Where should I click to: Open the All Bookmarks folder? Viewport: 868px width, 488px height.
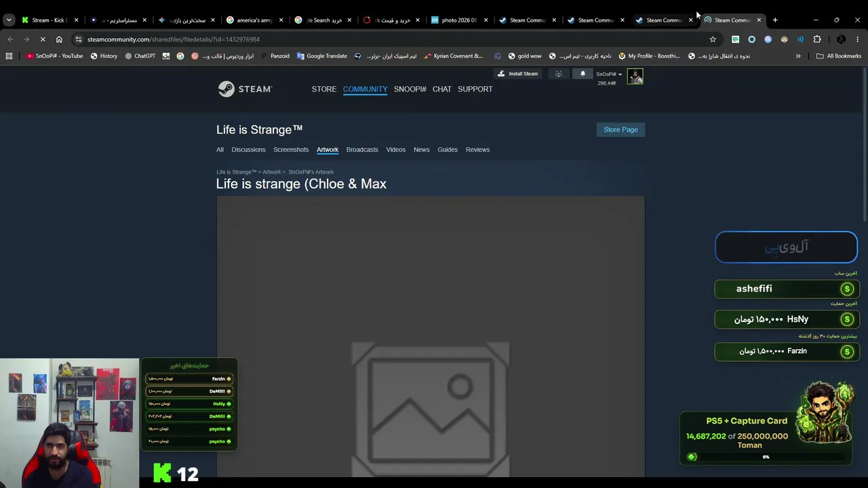click(839, 56)
